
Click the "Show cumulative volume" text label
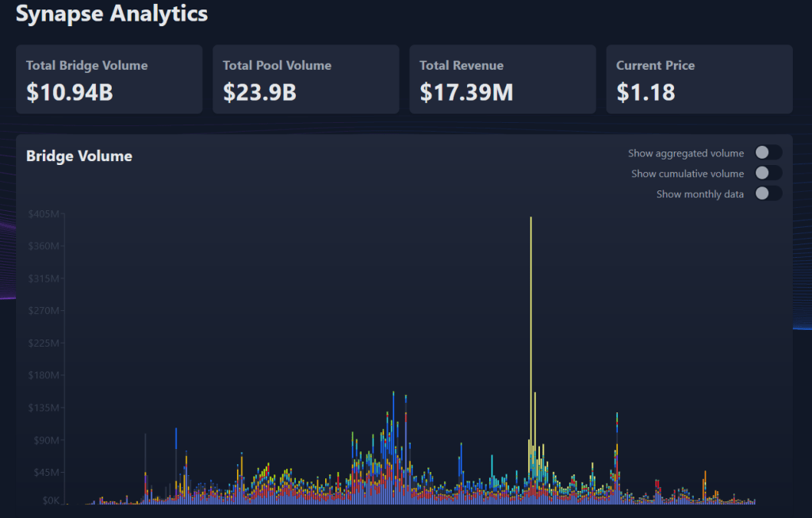click(688, 174)
